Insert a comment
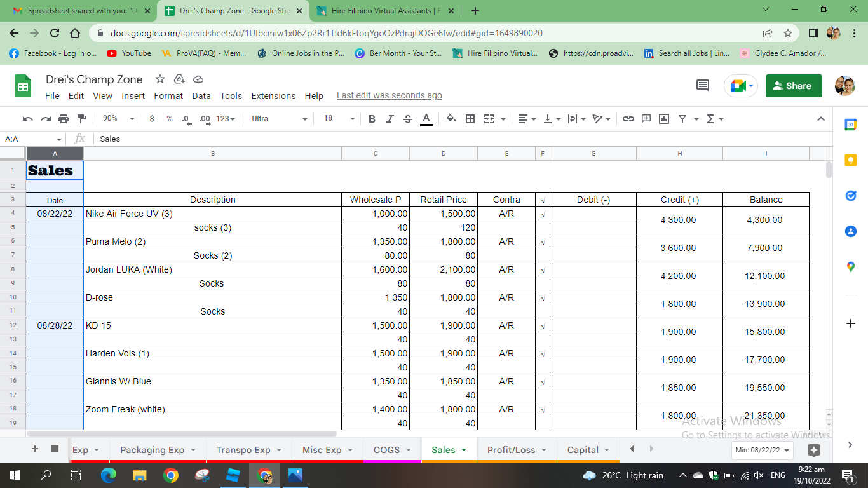 646,119
